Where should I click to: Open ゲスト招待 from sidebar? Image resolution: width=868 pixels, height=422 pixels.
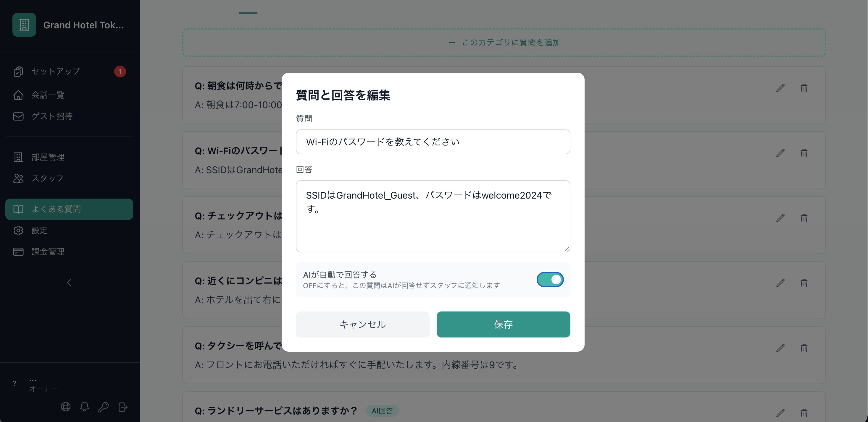(69, 116)
